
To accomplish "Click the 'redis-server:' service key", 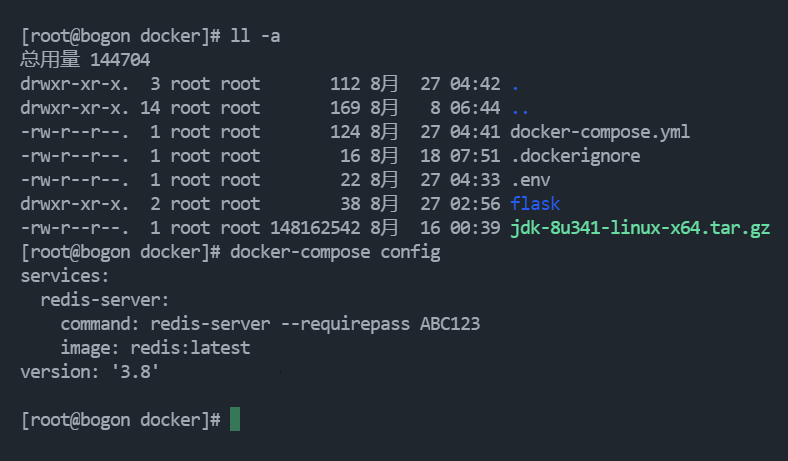I will [x=105, y=300].
